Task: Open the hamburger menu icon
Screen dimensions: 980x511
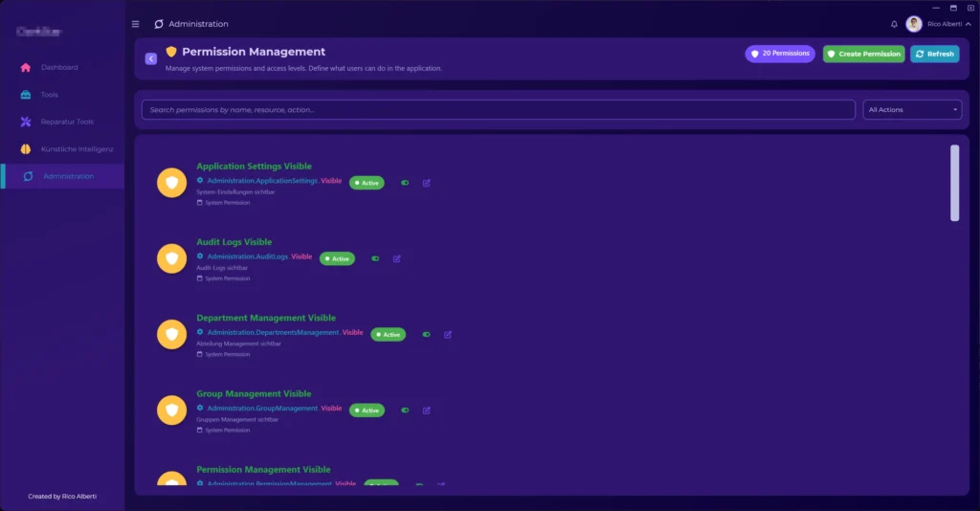Action: coord(136,24)
